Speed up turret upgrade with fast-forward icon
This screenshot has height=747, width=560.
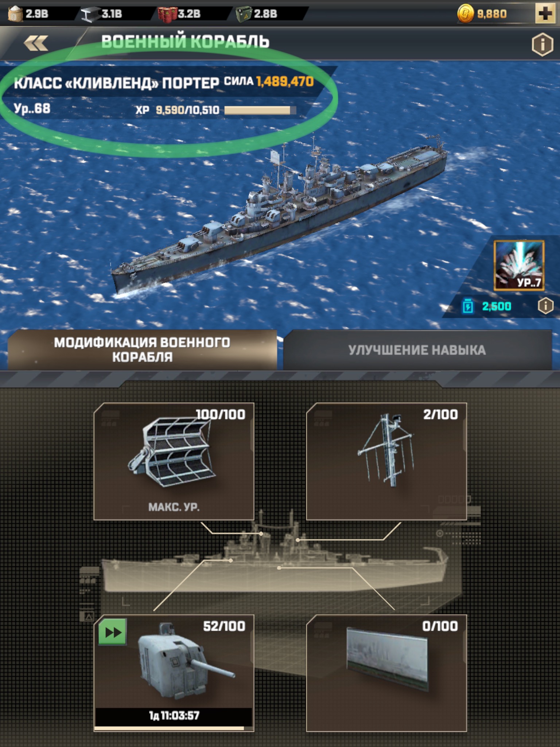(113, 632)
